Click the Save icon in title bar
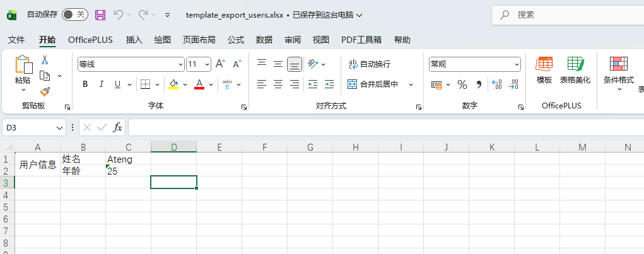Viewport: 644px width, 254px height. 100,14
